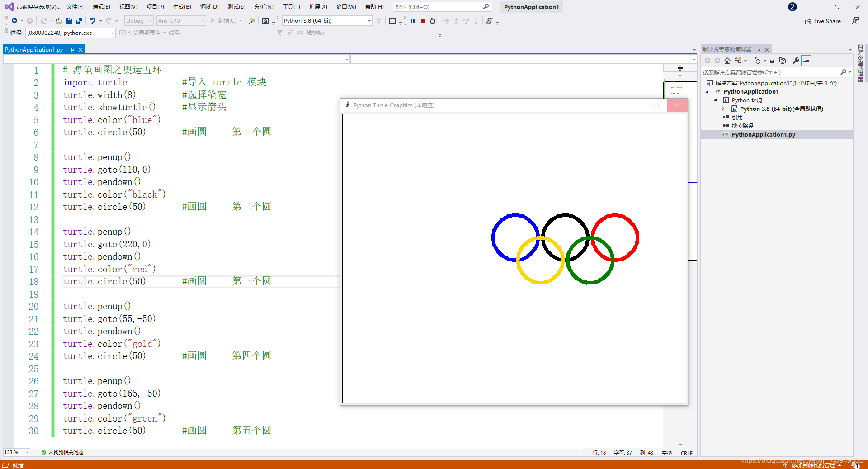Viewport: 868px width, 469px height.
Task: Close the PythonApplication1.py editor tab
Action: (80, 50)
